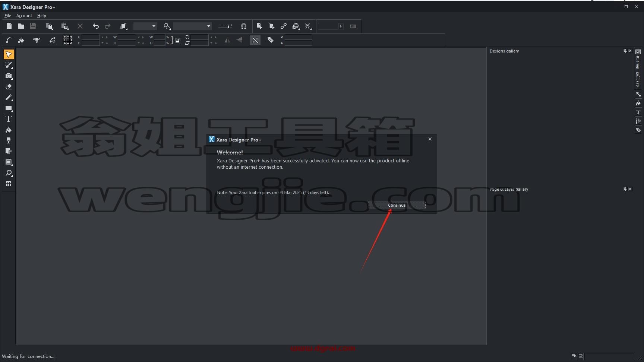Image resolution: width=644 pixels, height=362 pixels.
Task: Select the Eraser tool
Action: pos(9,87)
